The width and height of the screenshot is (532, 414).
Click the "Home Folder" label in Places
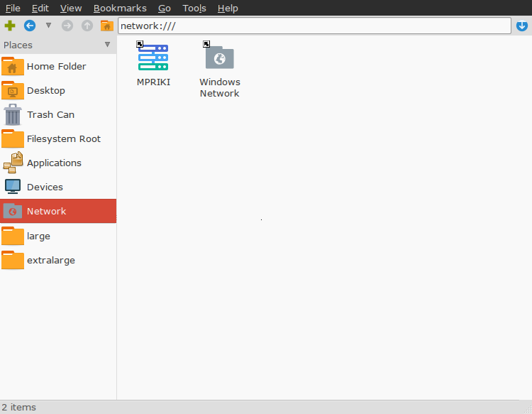pos(56,66)
